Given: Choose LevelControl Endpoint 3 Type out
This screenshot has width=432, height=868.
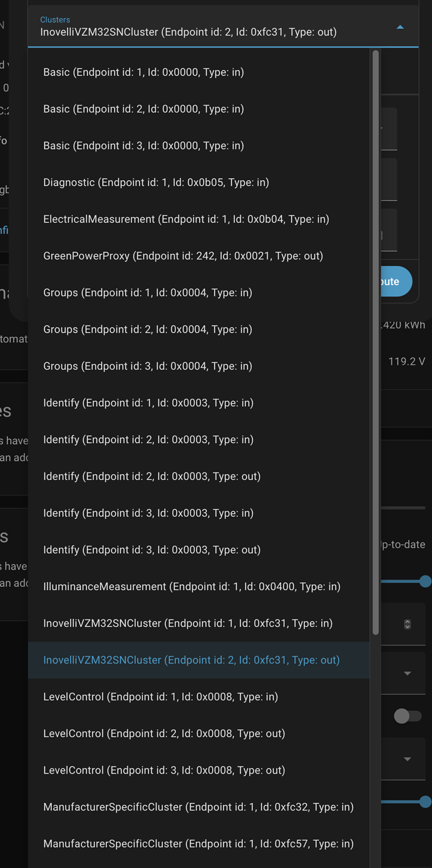Looking at the screenshot, I should click(164, 770).
